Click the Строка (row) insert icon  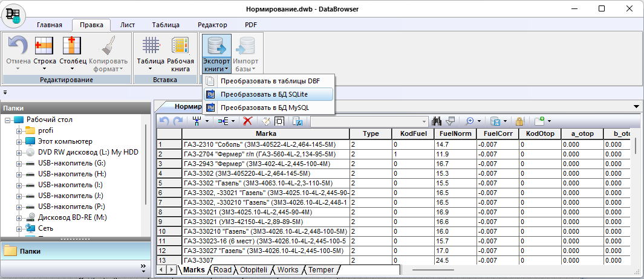click(45, 46)
